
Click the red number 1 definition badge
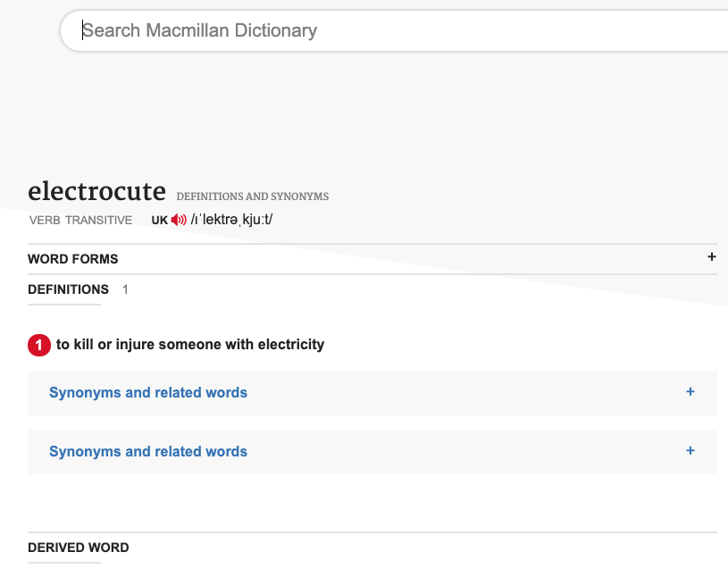(39, 345)
